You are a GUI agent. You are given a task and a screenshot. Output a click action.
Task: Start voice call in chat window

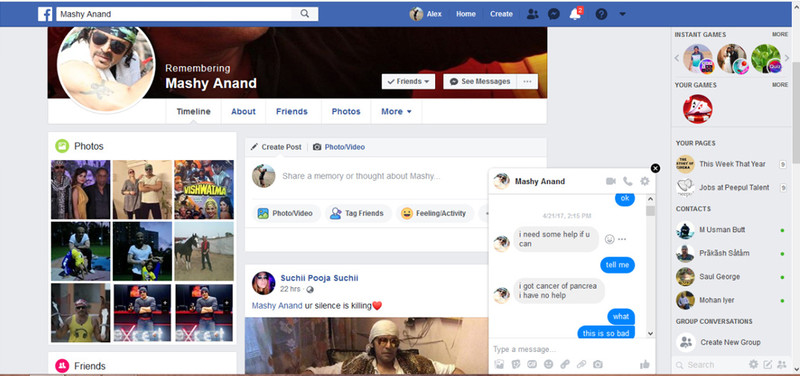pos(628,181)
